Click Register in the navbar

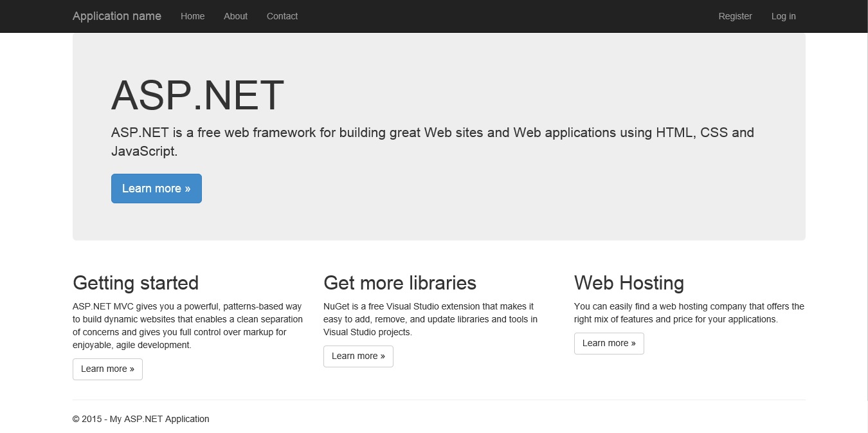click(735, 16)
